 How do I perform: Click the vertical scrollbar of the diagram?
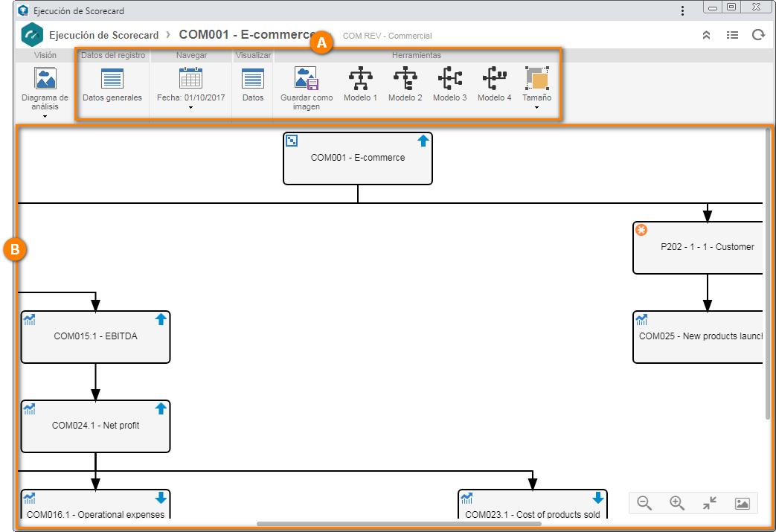[x=768, y=274]
